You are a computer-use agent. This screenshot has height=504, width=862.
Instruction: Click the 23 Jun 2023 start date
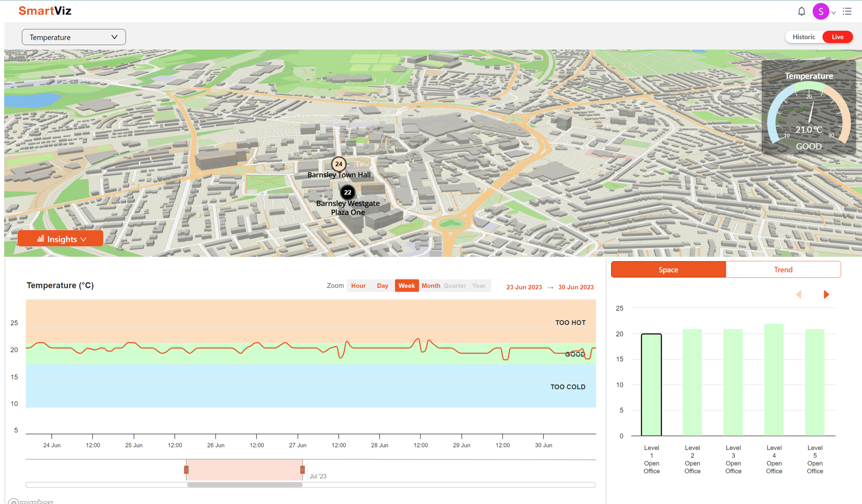[524, 287]
